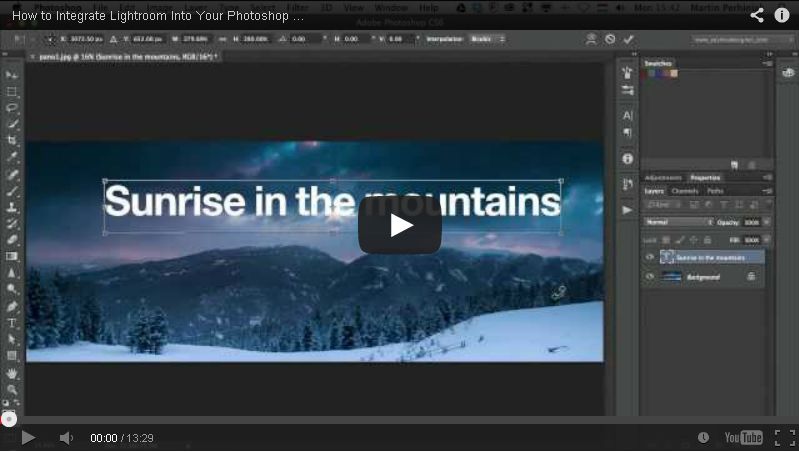Open the collapsed Paragraph panel icon

coord(627,133)
